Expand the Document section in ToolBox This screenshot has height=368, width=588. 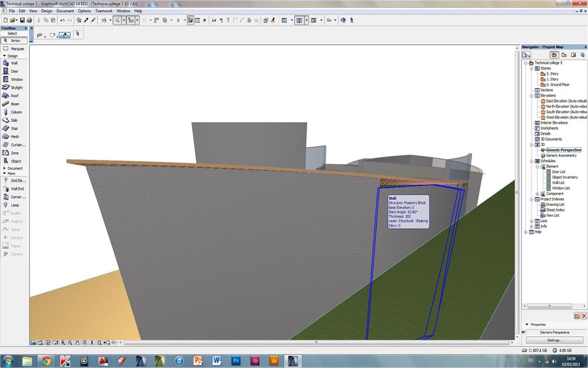[4, 169]
